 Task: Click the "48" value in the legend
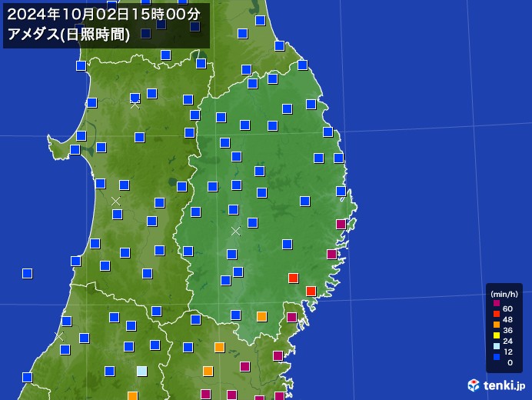tap(507, 319)
